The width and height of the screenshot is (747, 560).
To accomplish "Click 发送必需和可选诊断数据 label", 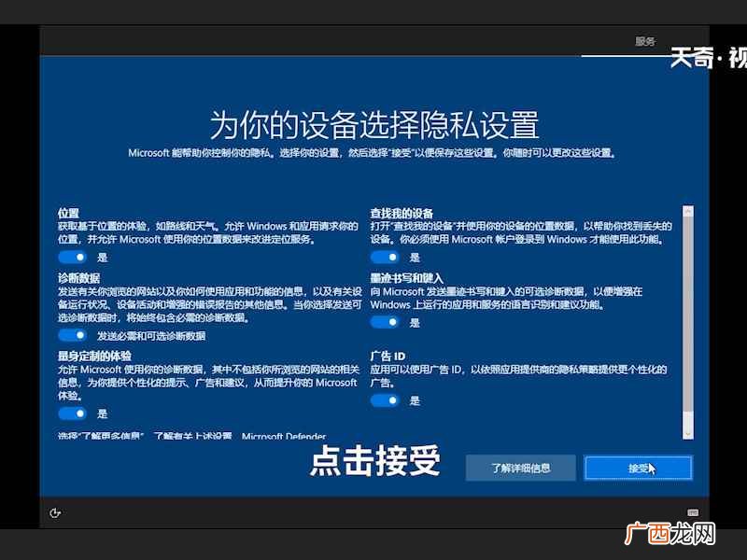I will tap(151, 336).
